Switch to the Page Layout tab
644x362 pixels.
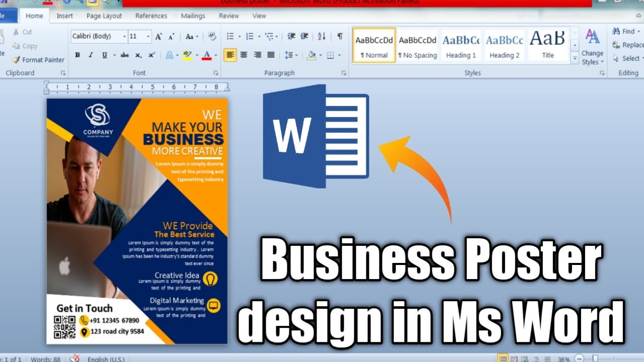pyautogui.click(x=104, y=16)
